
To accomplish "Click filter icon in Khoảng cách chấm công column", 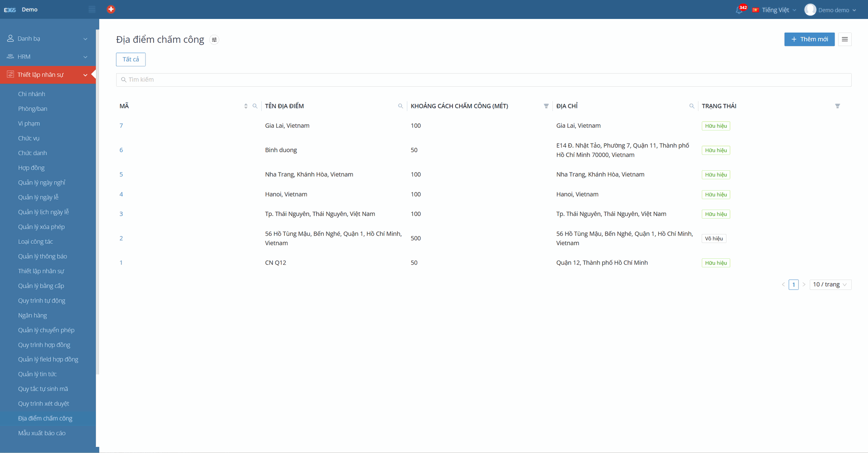I will click(546, 106).
